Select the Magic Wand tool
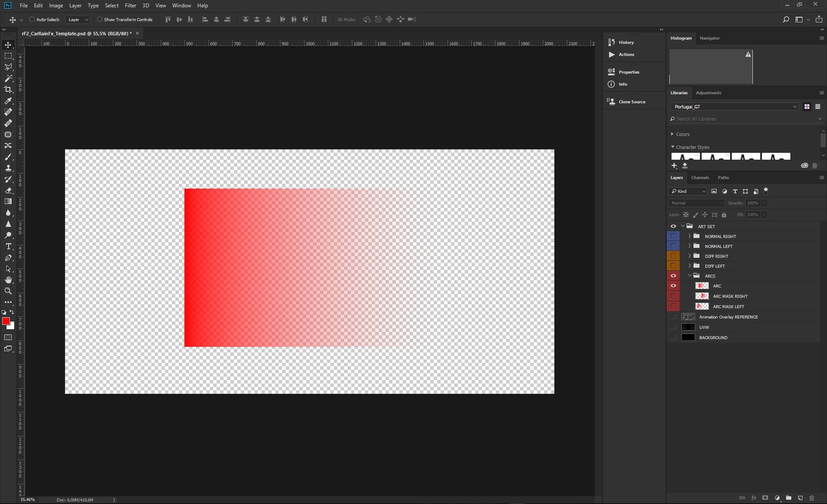Viewport: 827px width, 504px height. point(8,78)
